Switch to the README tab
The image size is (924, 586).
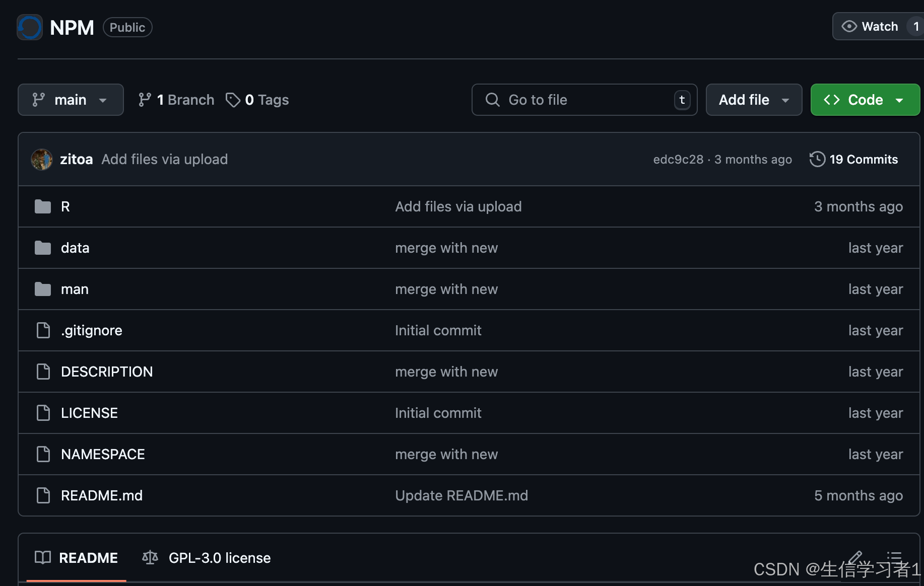[77, 558]
